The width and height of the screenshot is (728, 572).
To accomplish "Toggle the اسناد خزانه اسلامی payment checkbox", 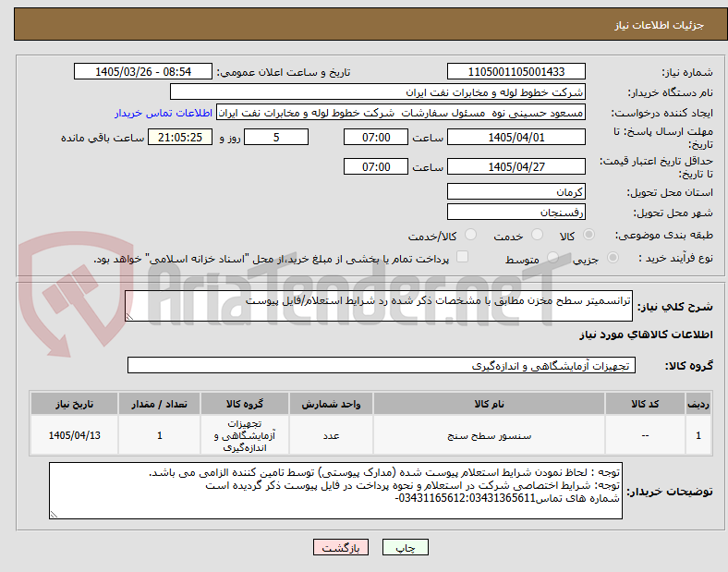I will coord(463,257).
